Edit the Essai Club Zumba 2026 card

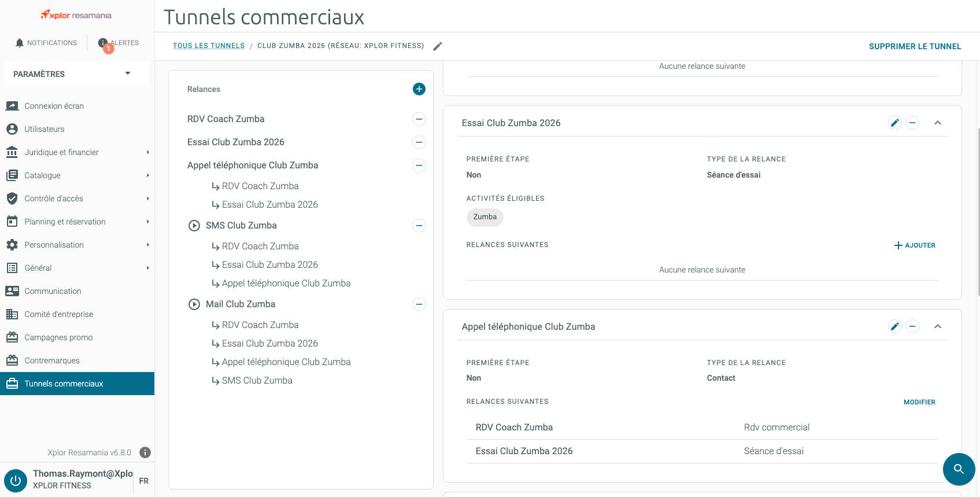coord(895,123)
